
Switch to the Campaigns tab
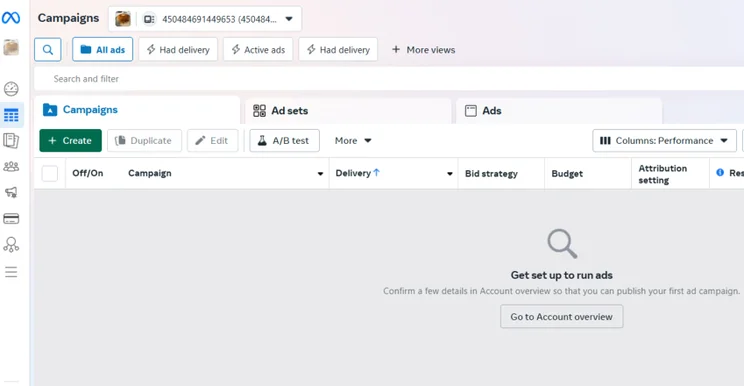[137, 110]
